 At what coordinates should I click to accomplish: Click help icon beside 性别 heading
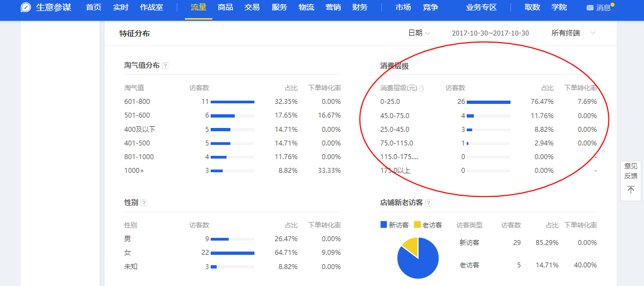pos(144,203)
